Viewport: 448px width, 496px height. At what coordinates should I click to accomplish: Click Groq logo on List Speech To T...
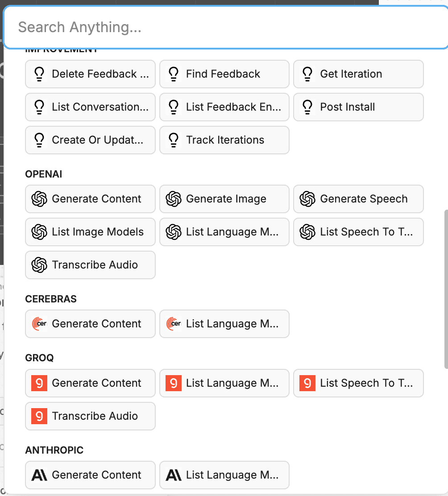tap(307, 383)
